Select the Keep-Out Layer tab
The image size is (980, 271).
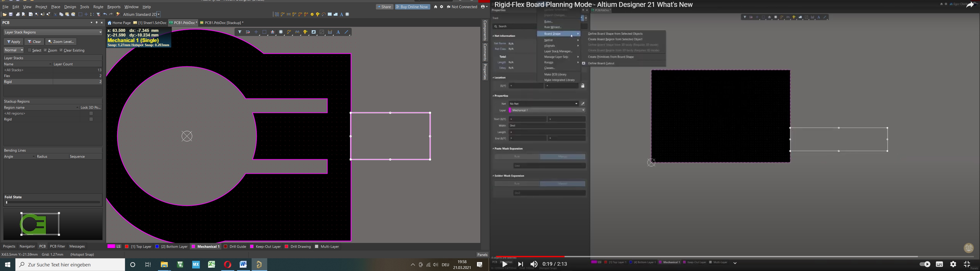265,247
